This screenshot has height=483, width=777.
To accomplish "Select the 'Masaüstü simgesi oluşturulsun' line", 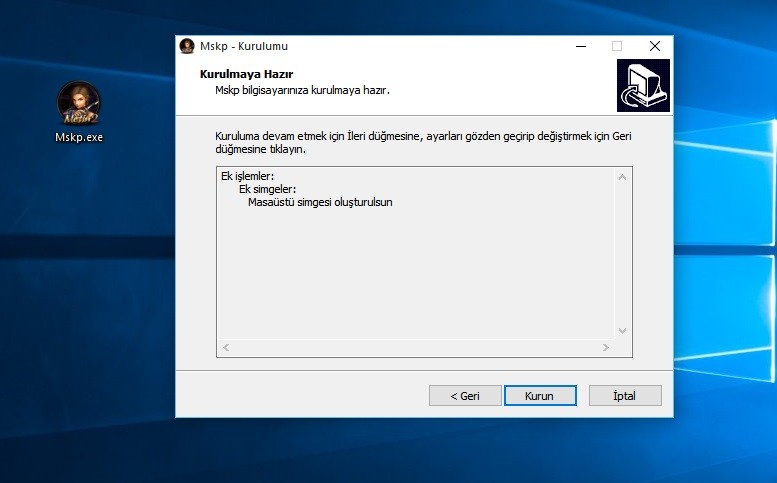I will tap(320, 202).
